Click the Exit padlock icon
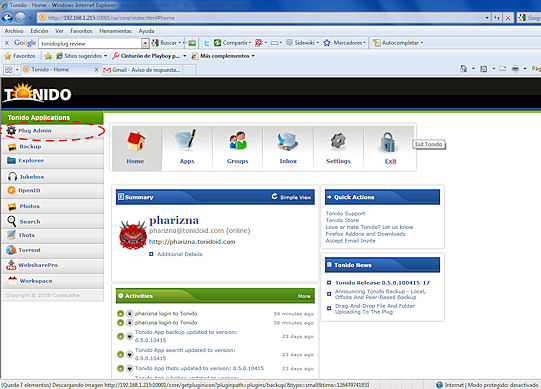 click(x=388, y=142)
